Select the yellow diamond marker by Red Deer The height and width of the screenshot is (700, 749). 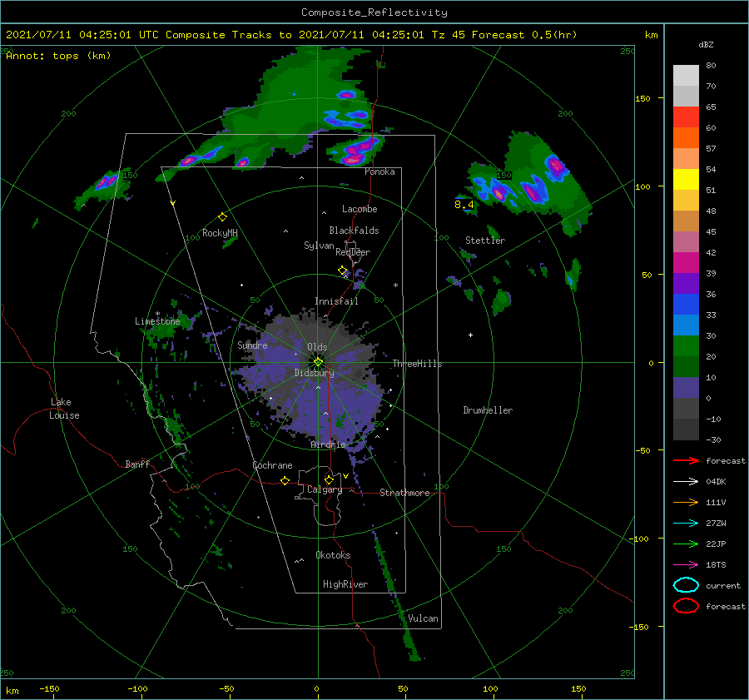pyautogui.click(x=343, y=271)
